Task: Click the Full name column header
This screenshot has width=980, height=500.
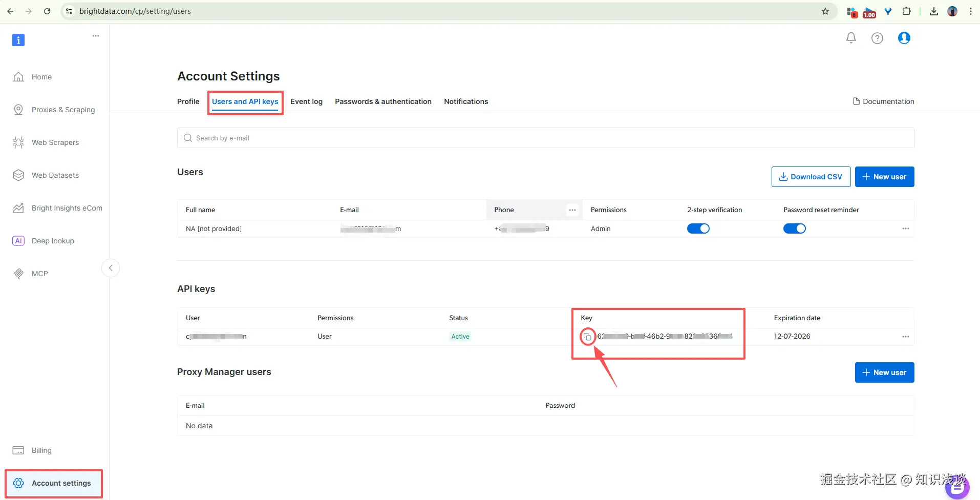Action: (x=200, y=210)
